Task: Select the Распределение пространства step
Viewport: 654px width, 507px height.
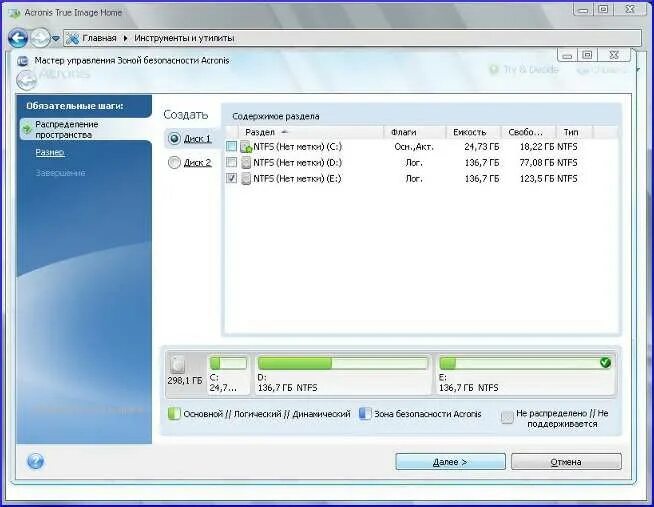Action: point(67,130)
